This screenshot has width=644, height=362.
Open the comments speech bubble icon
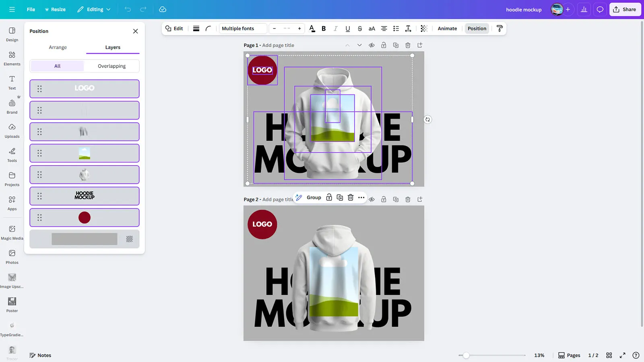[600, 9]
